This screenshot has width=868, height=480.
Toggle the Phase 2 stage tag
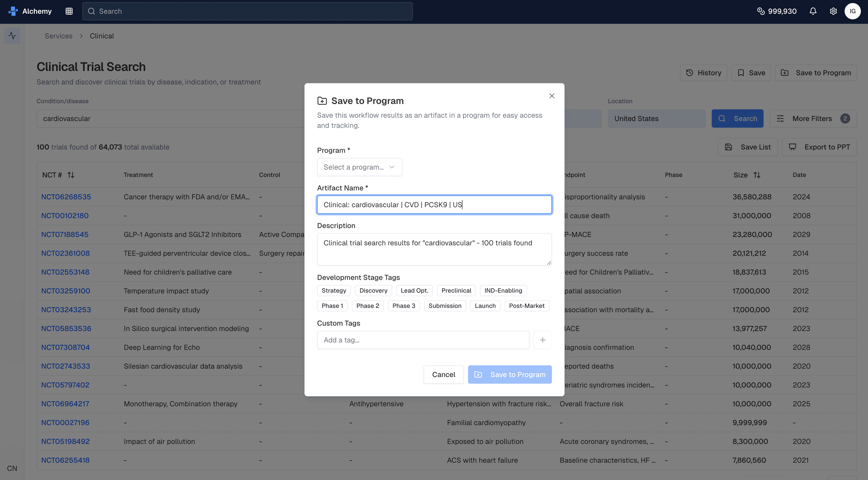coord(367,306)
